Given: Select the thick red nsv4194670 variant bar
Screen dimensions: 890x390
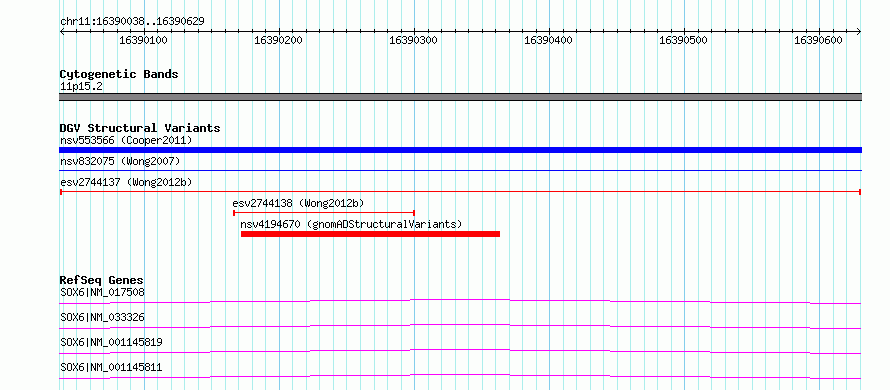Looking at the screenshot, I should [370, 234].
